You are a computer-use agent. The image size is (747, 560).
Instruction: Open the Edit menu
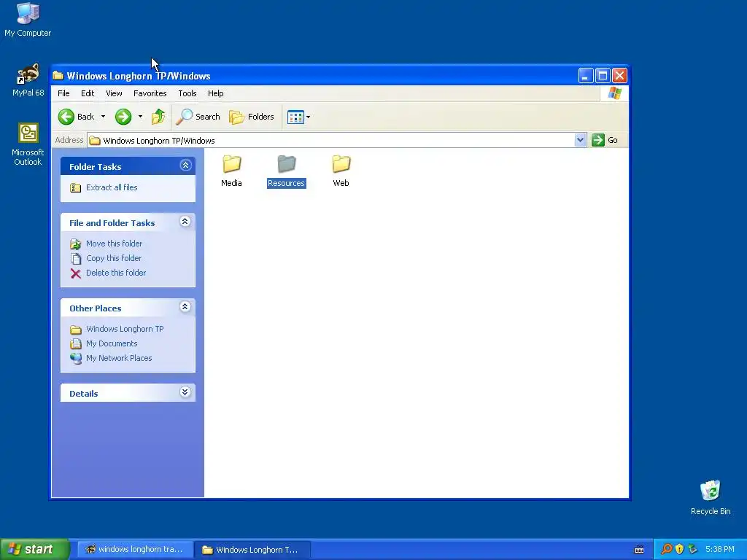(88, 93)
